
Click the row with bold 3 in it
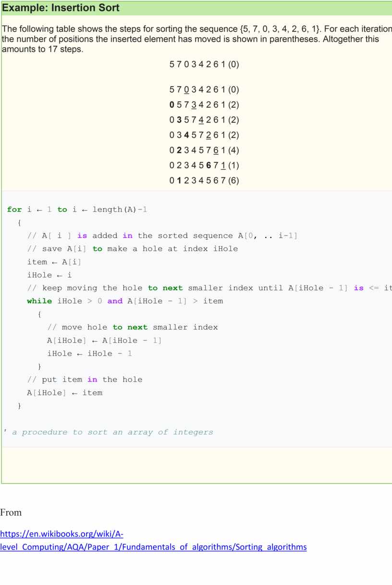[x=204, y=120]
